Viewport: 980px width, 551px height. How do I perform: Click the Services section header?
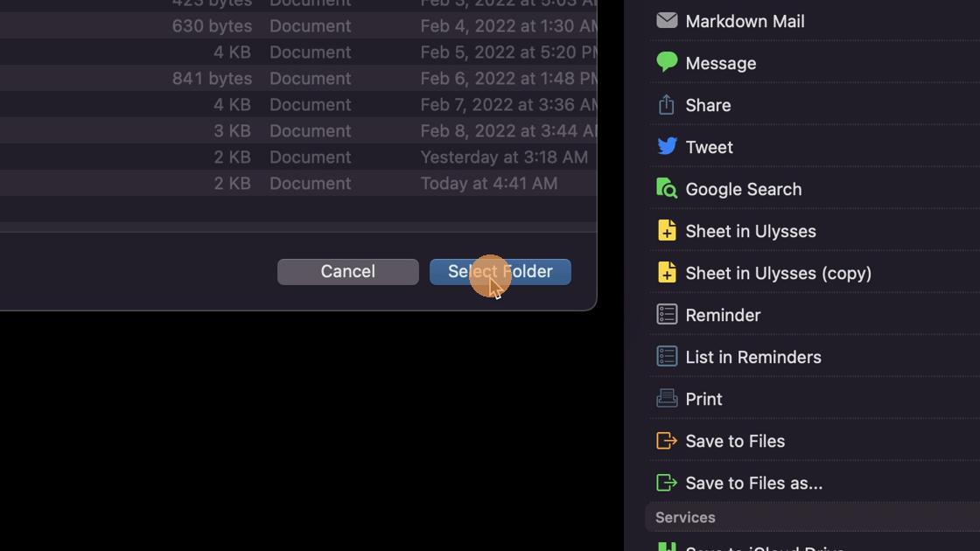[x=813, y=517]
